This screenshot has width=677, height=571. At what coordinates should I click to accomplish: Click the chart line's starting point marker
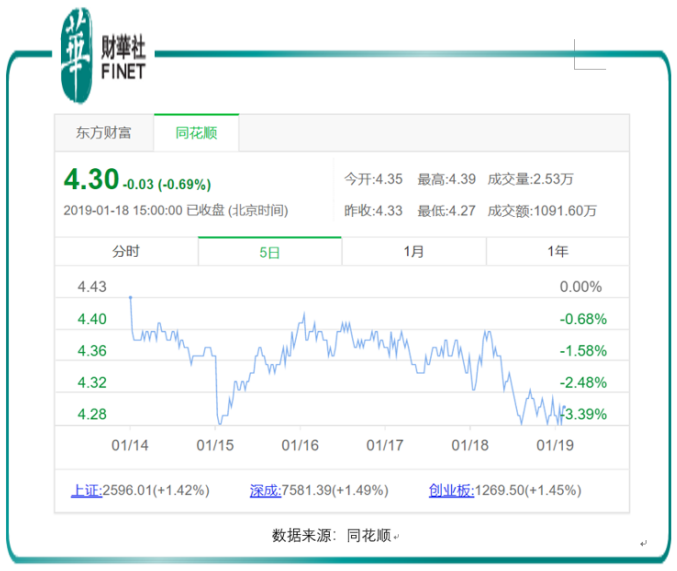pyautogui.click(x=130, y=297)
